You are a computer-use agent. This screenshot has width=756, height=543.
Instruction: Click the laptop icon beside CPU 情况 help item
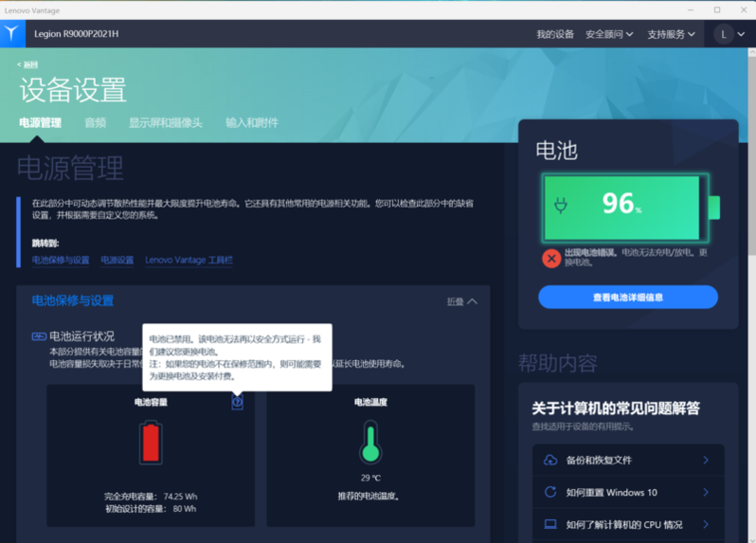click(550, 524)
